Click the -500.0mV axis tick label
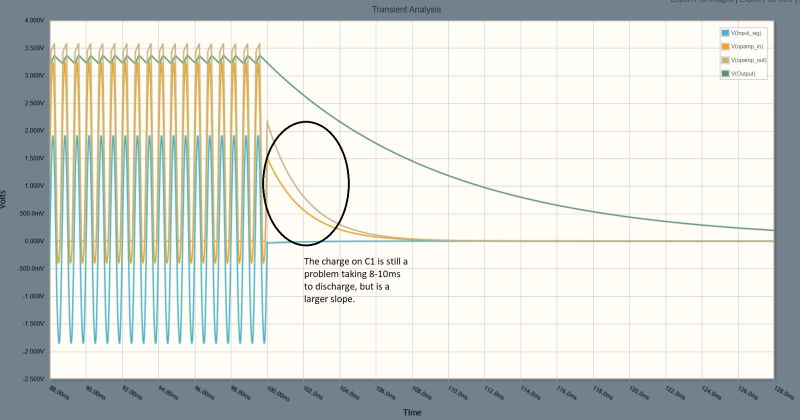Viewport: 800px width, 420px height. coord(32,268)
